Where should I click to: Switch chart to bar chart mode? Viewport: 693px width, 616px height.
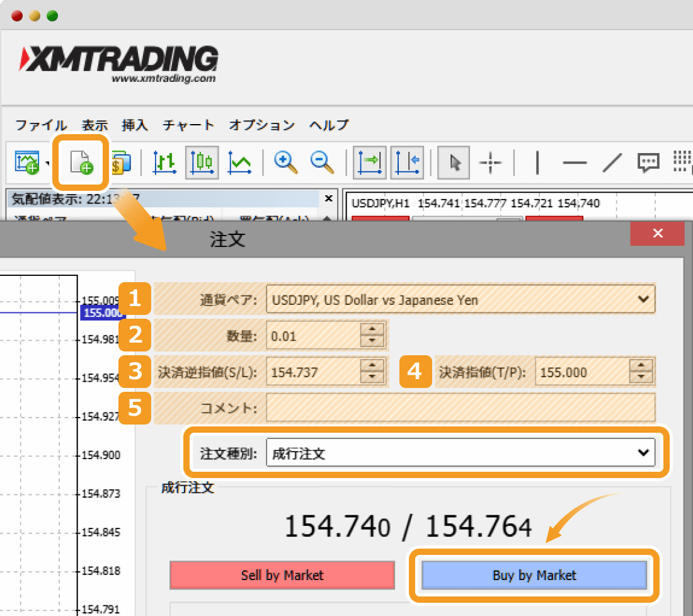tap(164, 163)
